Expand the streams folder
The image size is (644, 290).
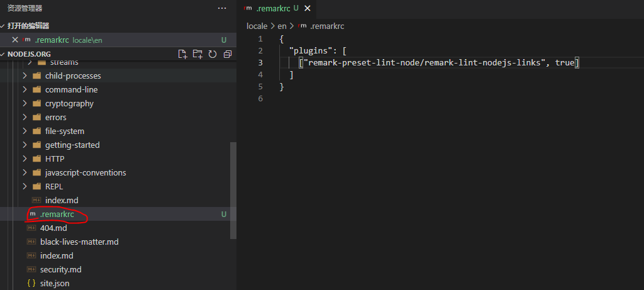(29, 63)
